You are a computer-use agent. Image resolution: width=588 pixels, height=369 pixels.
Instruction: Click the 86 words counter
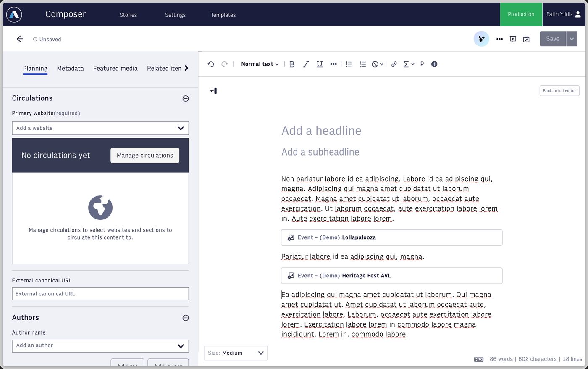click(x=501, y=359)
